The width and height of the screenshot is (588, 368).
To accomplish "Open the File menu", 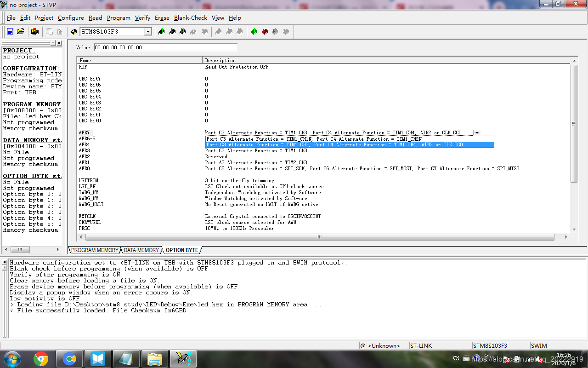I will coord(11,18).
